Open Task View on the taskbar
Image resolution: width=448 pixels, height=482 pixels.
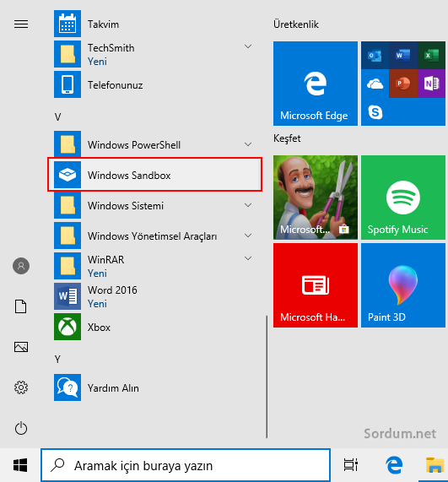pos(350,465)
